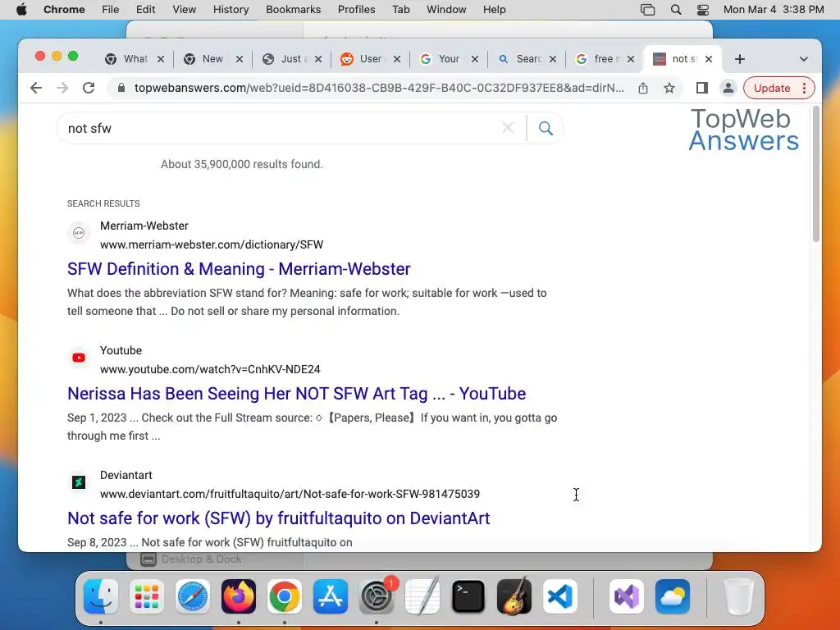Image resolution: width=840 pixels, height=630 pixels.
Task: Open Terminal from the Dock
Action: [468, 596]
